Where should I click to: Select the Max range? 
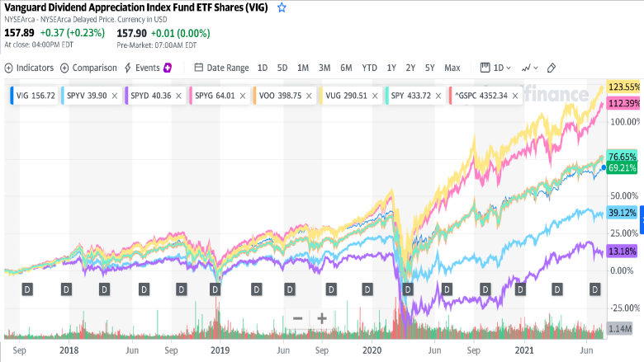point(452,68)
